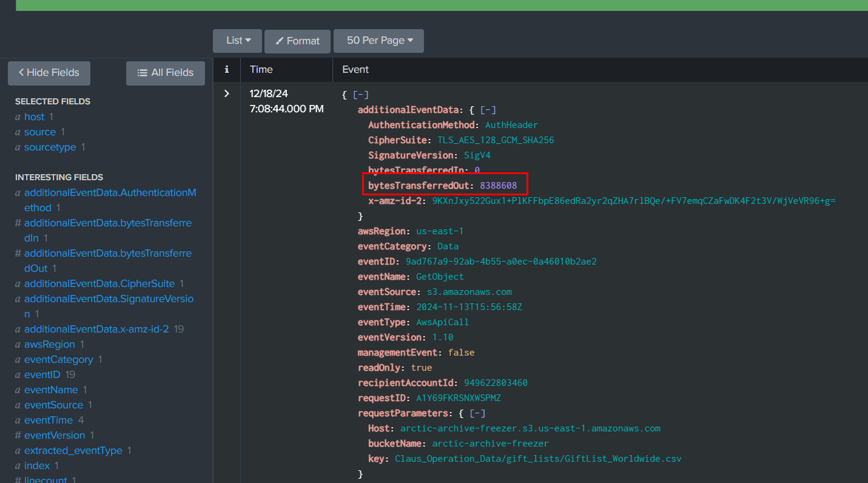This screenshot has width=868, height=483.
Task: Sort by the Time column header
Action: 261,70
